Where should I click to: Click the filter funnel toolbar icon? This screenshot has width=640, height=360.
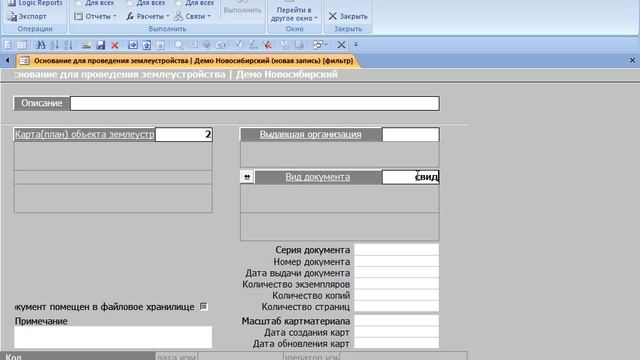pos(239,45)
